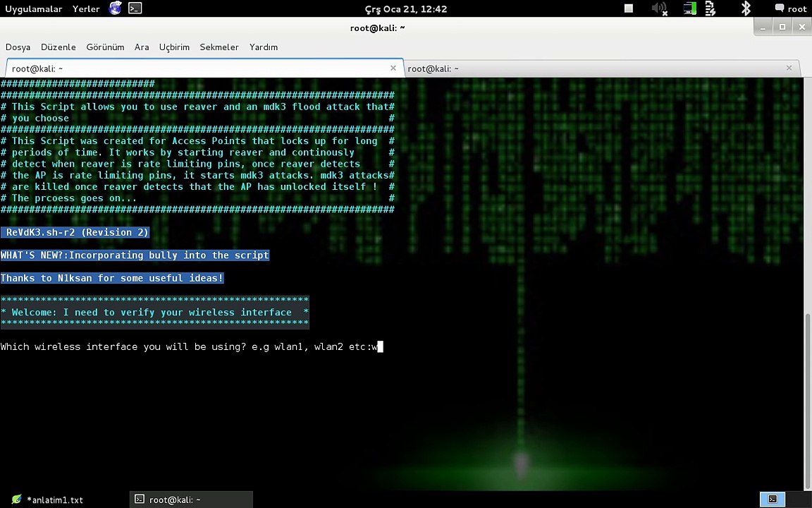The width and height of the screenshot is (812, 508).
Task: Open the Yerler places menu
Action: pyautogui.click(x=86, y=8)
